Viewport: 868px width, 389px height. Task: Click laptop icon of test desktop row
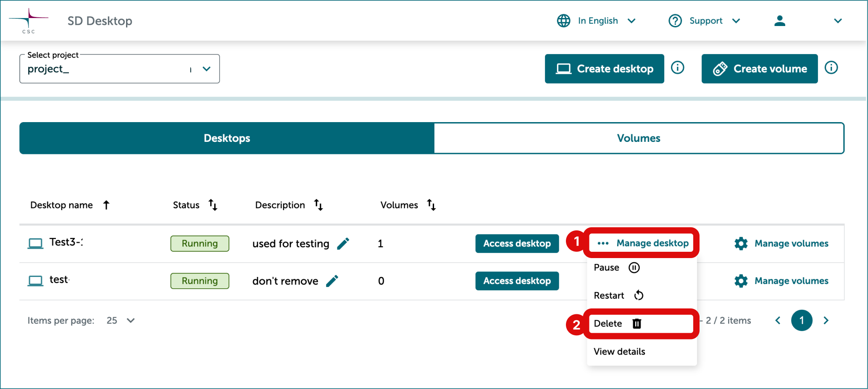point(35,281)
